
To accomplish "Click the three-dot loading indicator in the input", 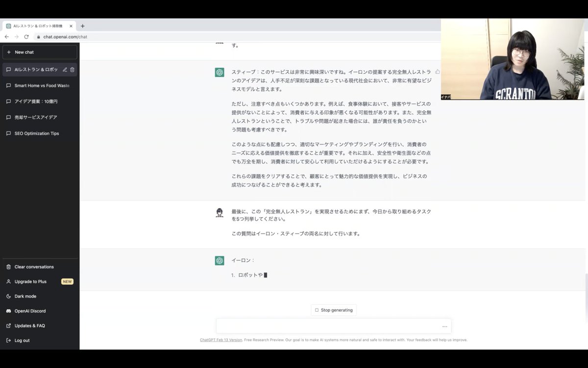I will [x=444, y=327].
